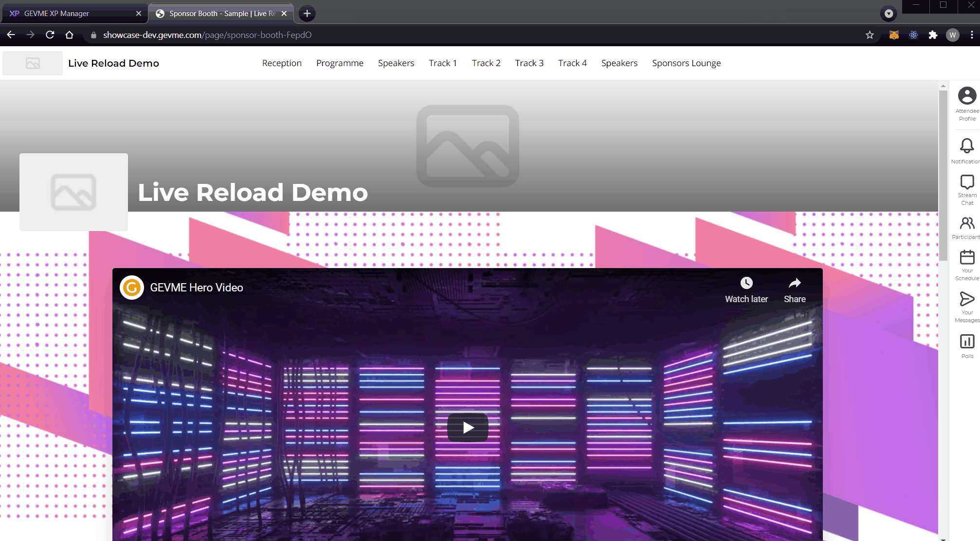This screenshot has height=541, width=980.
Task: Open Your Schedule calendar icon
Action: tap(966, 258)
